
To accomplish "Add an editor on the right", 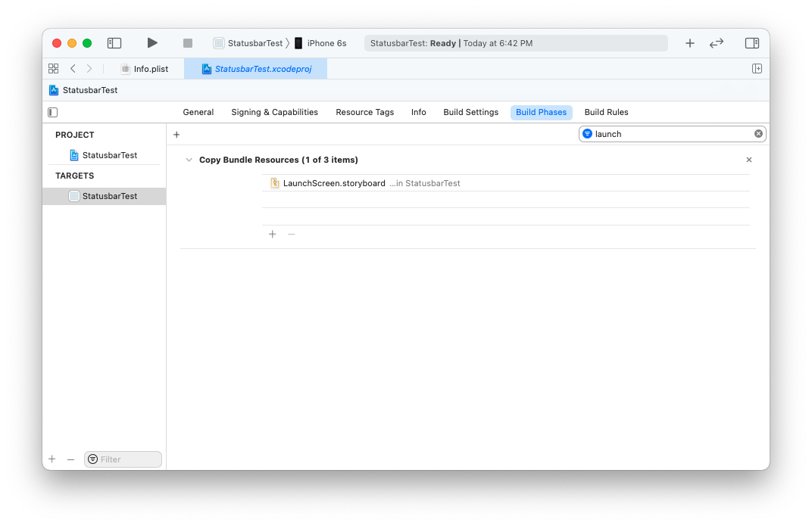I will [x=757, y=68].
